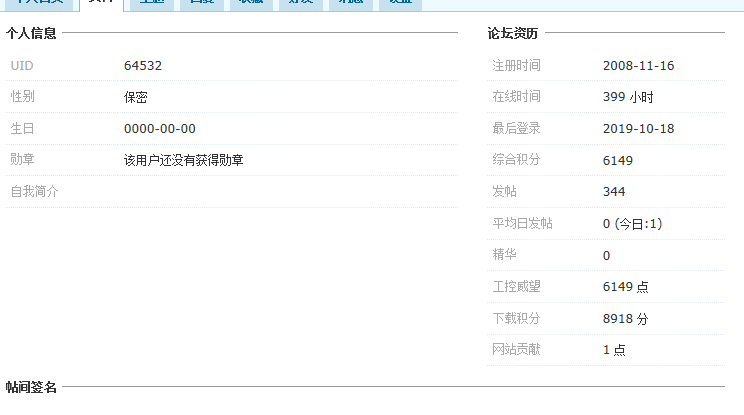Click the 网站贡献 value 1 点
The height and width of the screenshot is (415, 744).
614,350
